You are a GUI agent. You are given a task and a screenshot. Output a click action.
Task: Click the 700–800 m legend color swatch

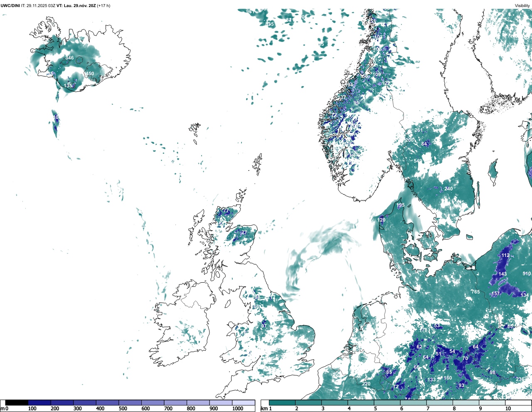point(175,402)
